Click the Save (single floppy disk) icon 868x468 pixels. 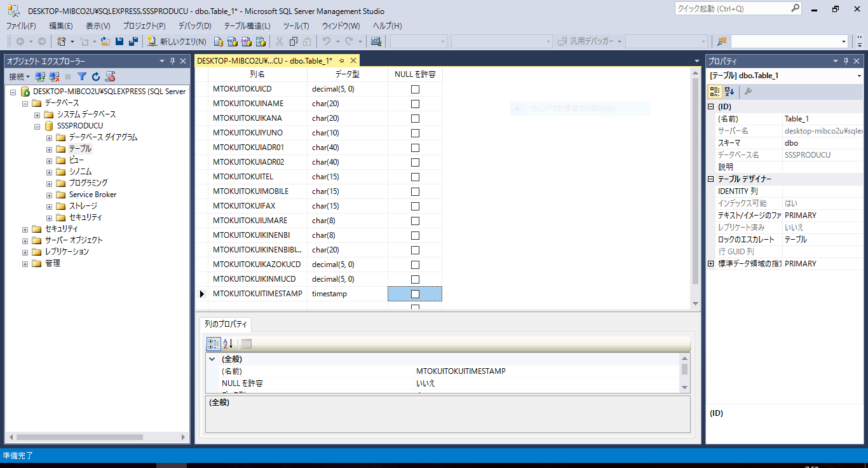point(119,41)
